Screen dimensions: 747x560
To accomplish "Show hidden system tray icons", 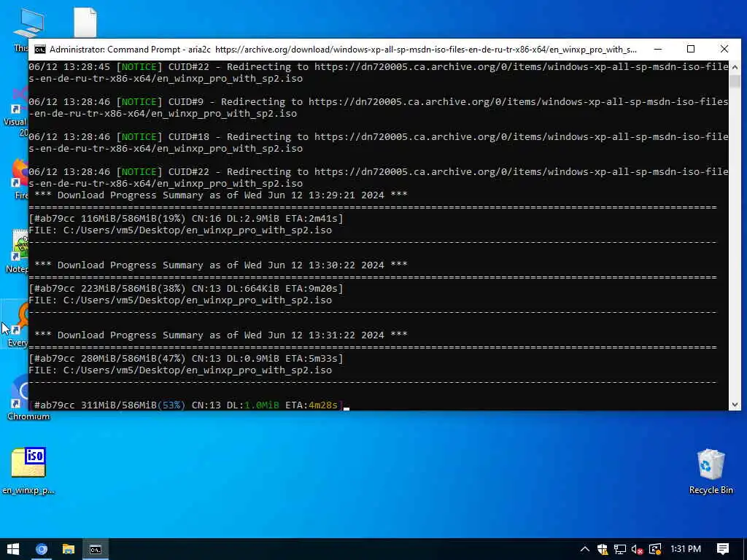I will [x=585, y=549].
